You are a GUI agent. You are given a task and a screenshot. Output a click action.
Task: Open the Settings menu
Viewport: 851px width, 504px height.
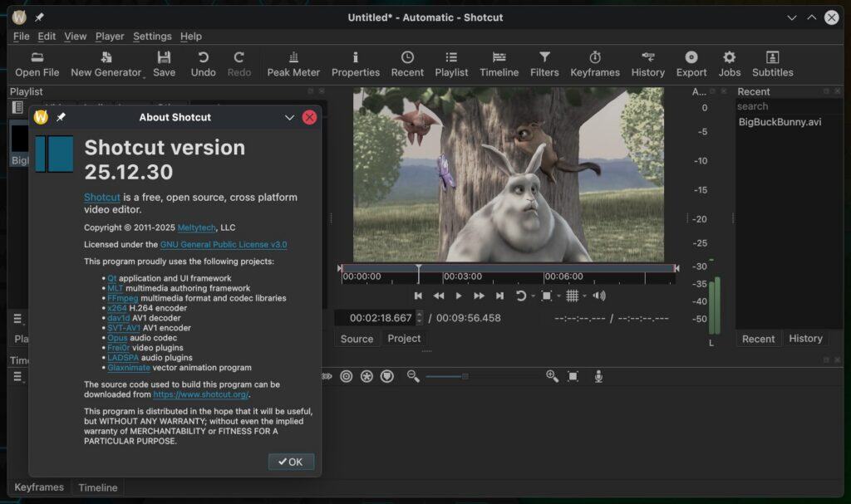[152, 36]
